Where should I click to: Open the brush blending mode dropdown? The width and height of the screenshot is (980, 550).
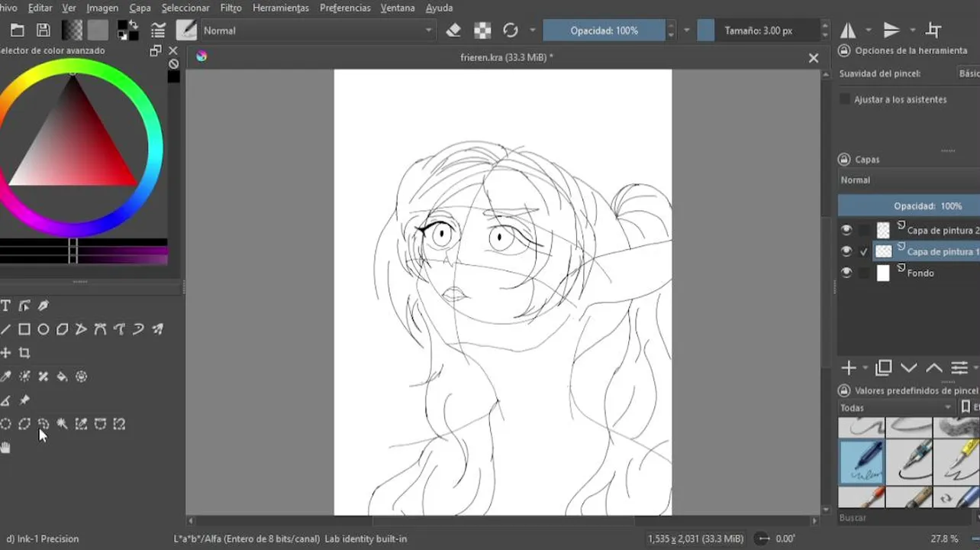click(x=318, y=31)
